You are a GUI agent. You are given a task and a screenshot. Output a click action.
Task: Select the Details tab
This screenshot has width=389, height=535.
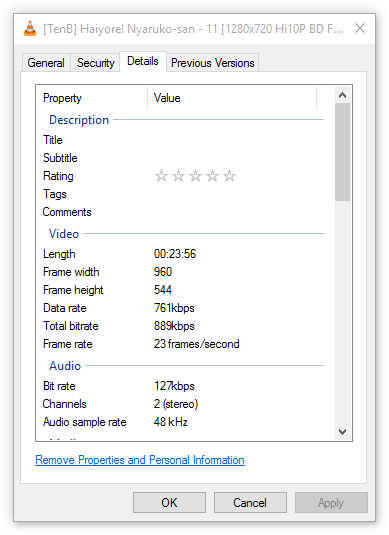point(143,61)
